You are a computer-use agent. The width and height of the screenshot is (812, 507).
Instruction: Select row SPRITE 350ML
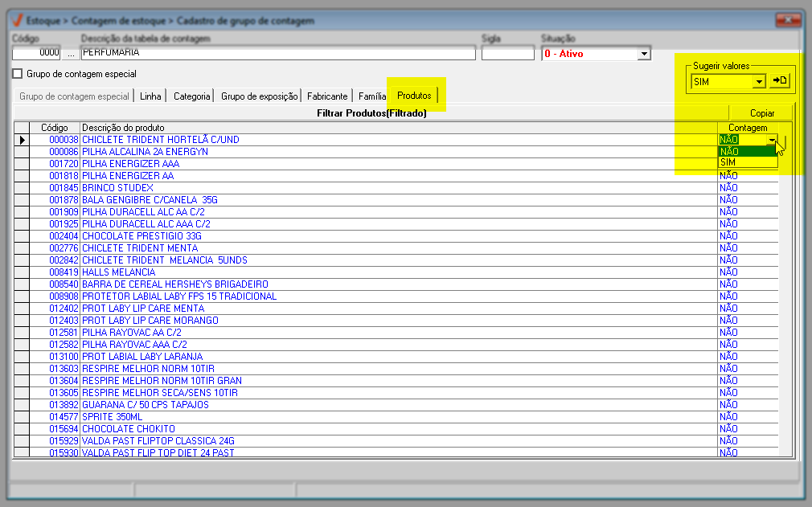[x=396, y=417]
